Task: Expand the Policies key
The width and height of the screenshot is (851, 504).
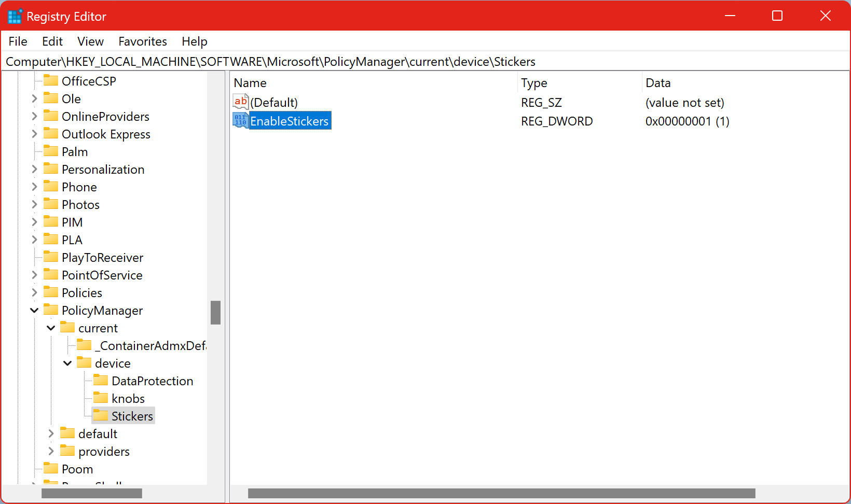Action: pyautogui.click(x=34, y=292)
